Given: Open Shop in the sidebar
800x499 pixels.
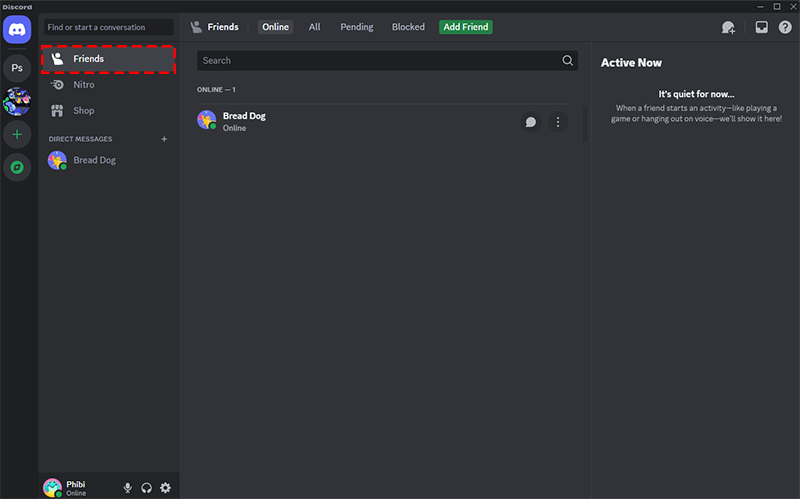Looking at the screenshot, I should (x=84, y=110).
